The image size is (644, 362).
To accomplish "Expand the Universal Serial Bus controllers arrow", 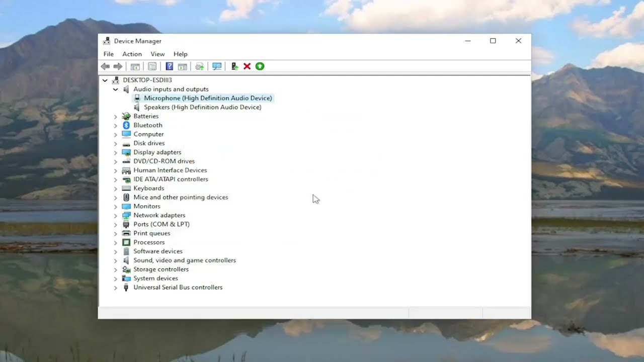I will point(115,288).
